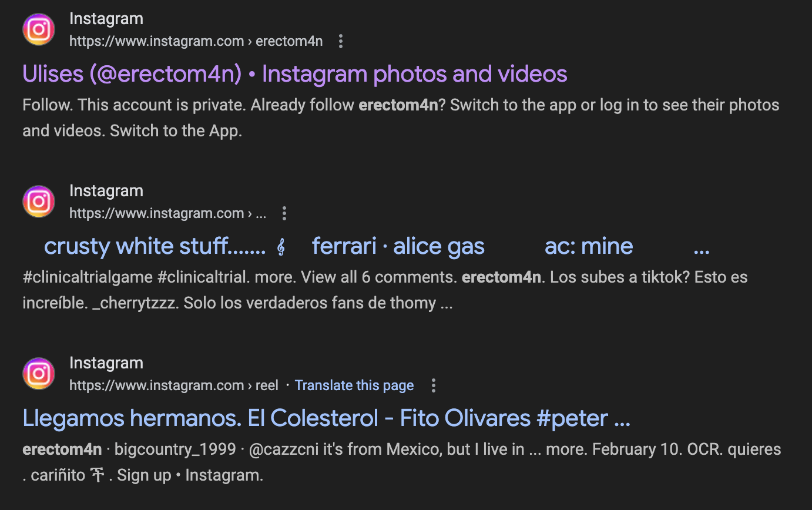The width and height of the screenshot is (812, 510).
Task: Click the 'Instagram' site name above the Ulises result
Action: pyautogui.click(x=106, y=19)
